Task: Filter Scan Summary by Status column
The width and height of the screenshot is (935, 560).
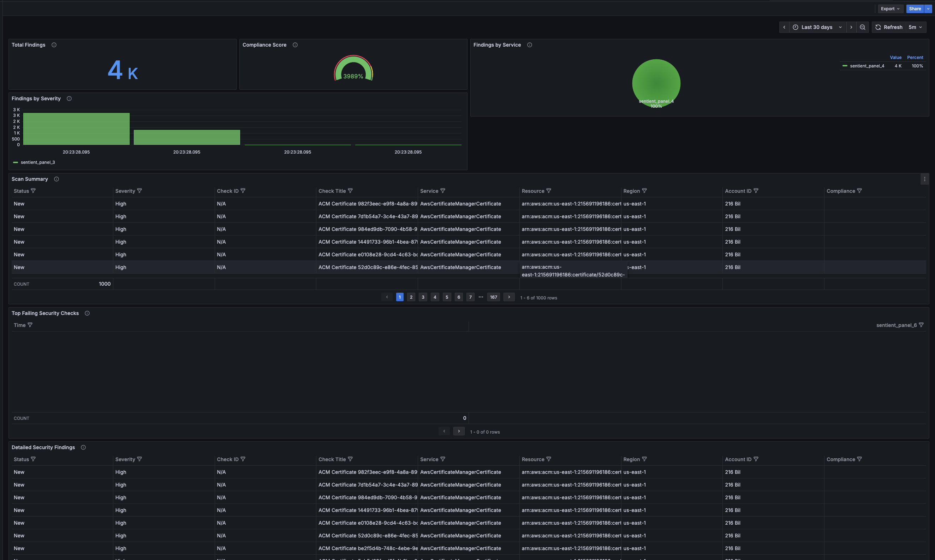Action: click(33, 191)
